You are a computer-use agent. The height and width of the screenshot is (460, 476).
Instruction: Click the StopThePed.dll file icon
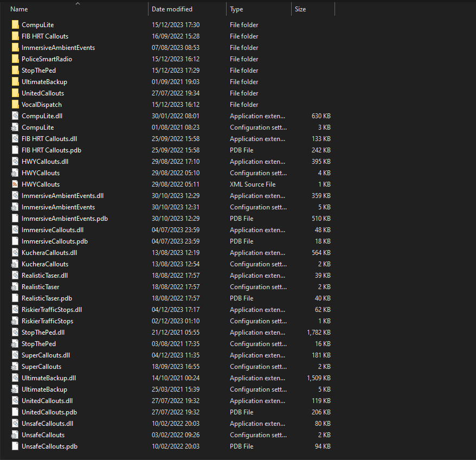pyautogui.click(x=15, y=333)
